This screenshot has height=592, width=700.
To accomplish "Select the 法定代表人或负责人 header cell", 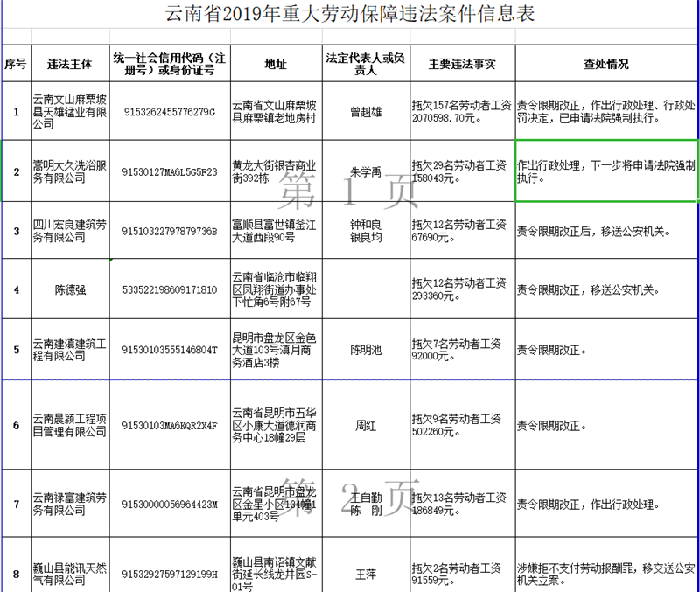I will [x=366, y=64].
